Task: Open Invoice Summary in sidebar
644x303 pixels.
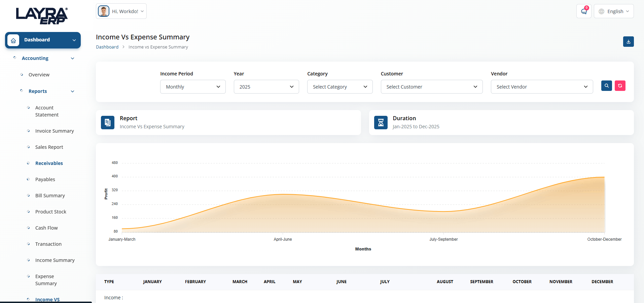Action: click(55, 131)
